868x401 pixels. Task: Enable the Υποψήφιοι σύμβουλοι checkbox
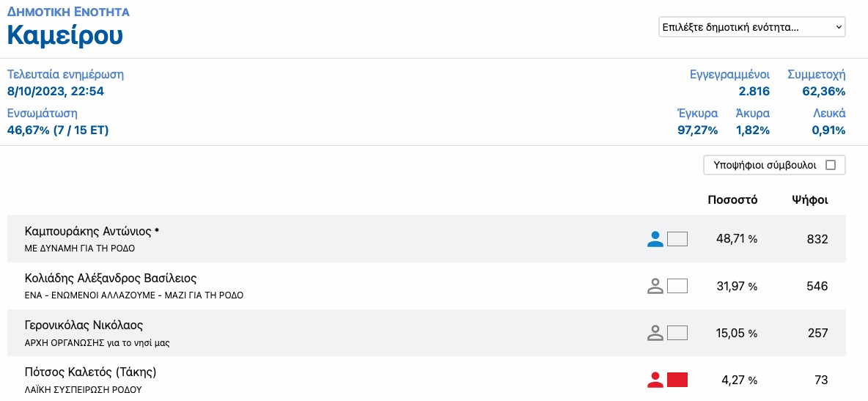831,165
